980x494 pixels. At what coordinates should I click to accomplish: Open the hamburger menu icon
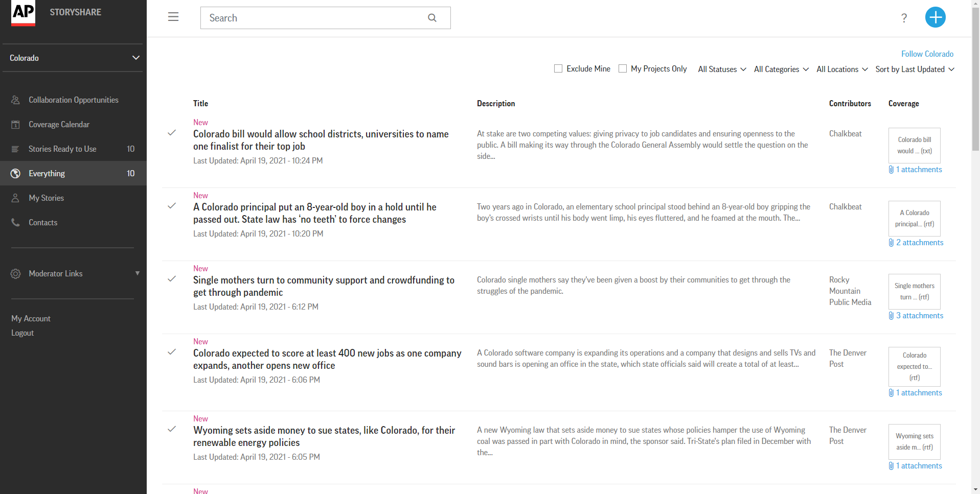click(173, 17)
